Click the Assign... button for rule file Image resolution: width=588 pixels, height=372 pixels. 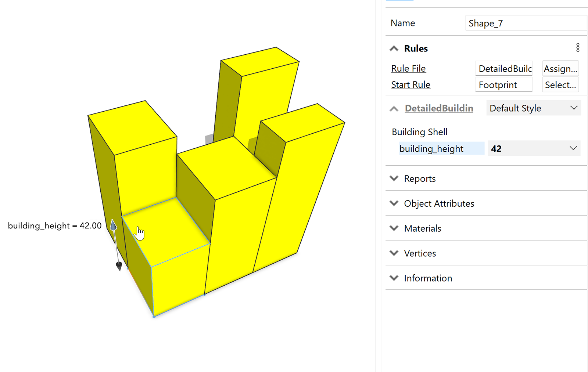(560, 69)
